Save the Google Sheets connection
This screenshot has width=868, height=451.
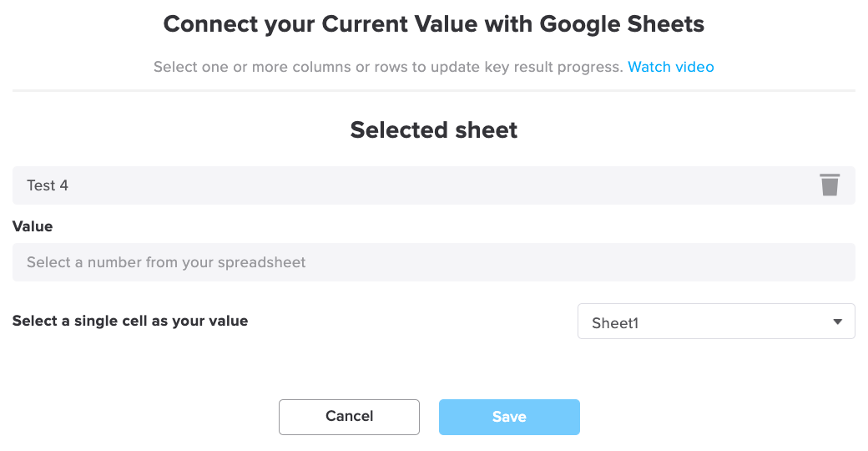coord(509,417)
